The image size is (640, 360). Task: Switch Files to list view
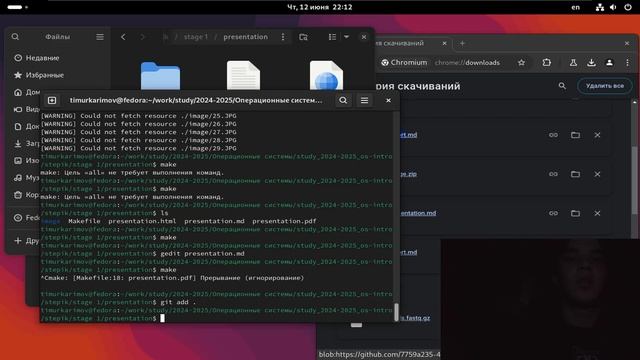[x=333, y=37]
